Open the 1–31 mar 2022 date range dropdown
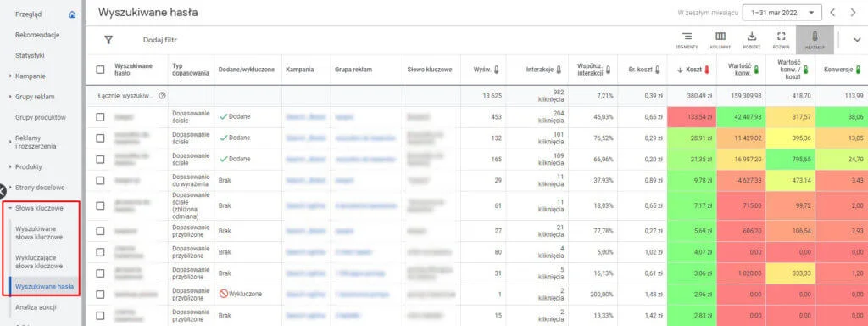 tap(782, 13)
